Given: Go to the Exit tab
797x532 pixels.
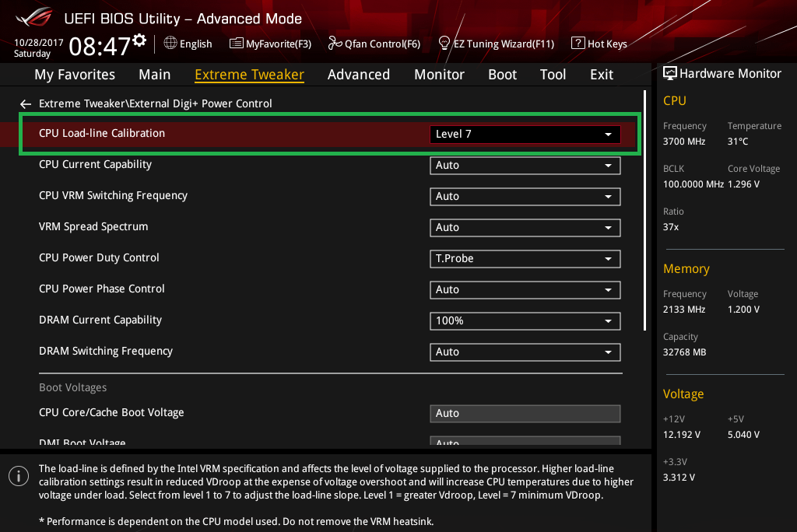Looking at the screenshot, I should (x=602, y=75).
